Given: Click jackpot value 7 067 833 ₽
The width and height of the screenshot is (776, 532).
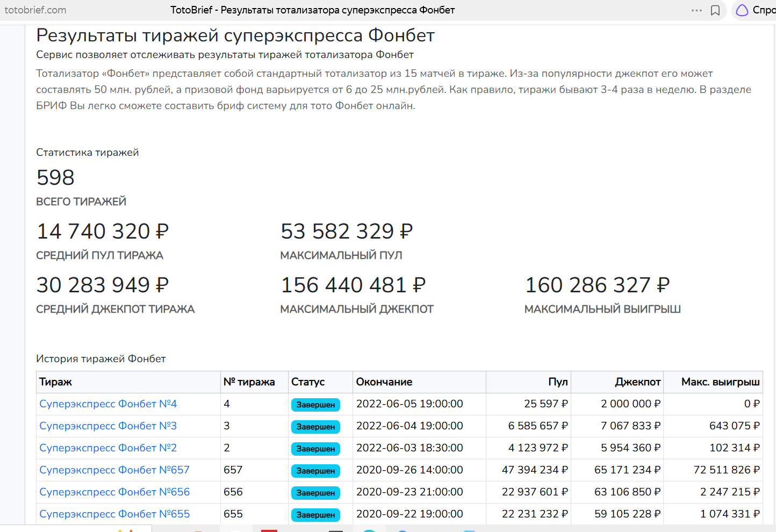Looking at the screenshot, I should point(631,426).
